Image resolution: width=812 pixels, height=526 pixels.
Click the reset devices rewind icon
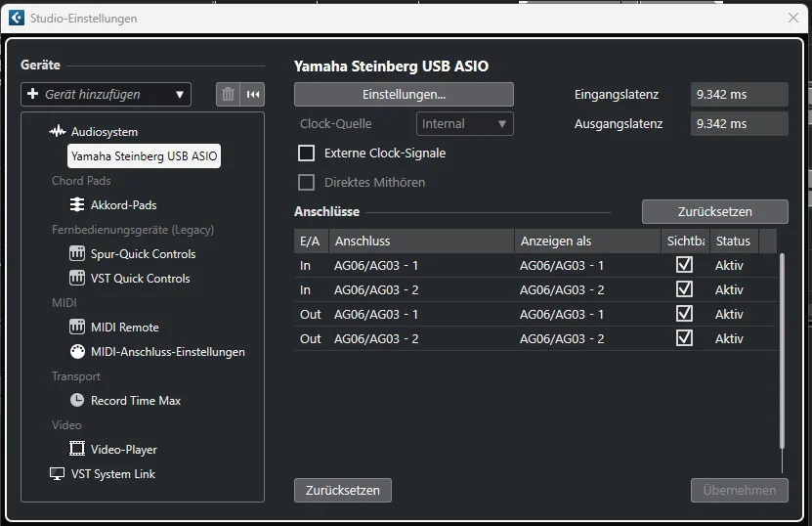tap(253, 94)
